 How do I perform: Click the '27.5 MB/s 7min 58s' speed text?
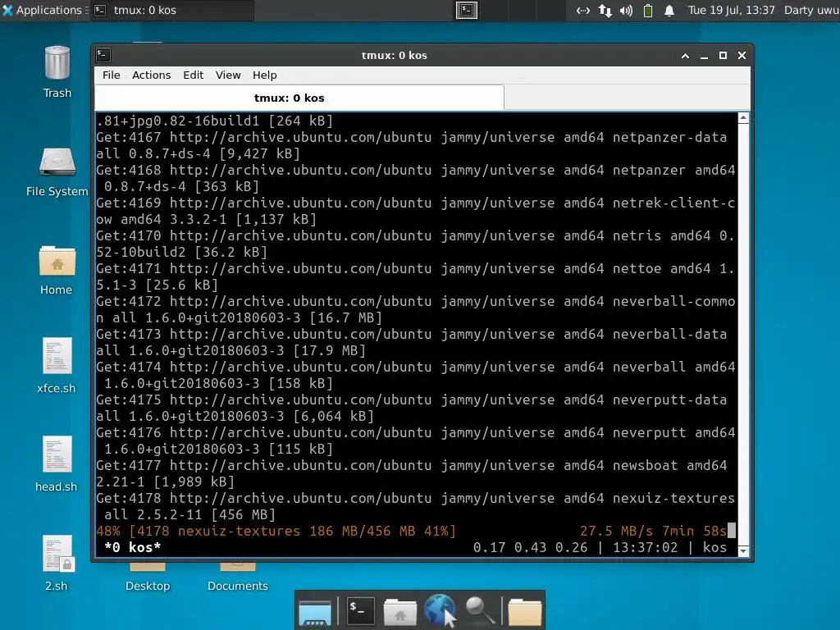coord(653,531)
